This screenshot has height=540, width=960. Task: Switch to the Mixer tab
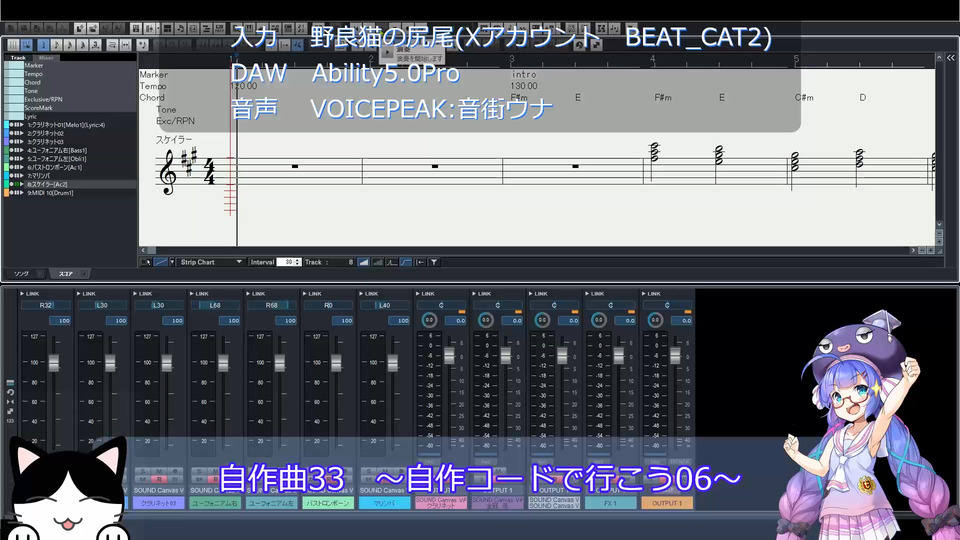pyautogui.click(x=47, y=58)
